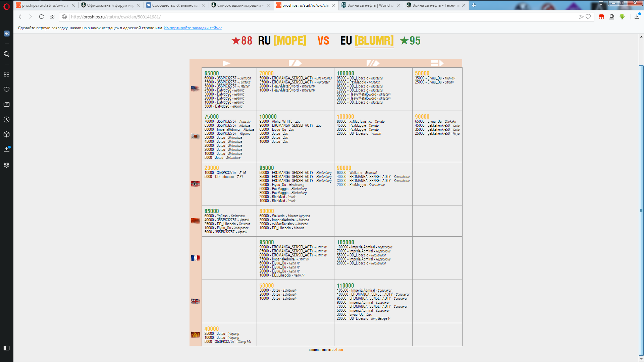This screenshot has height=362, width=644.
Task: Switch to Война за нефть - Техниче tab
Action: tap(435, 5)
